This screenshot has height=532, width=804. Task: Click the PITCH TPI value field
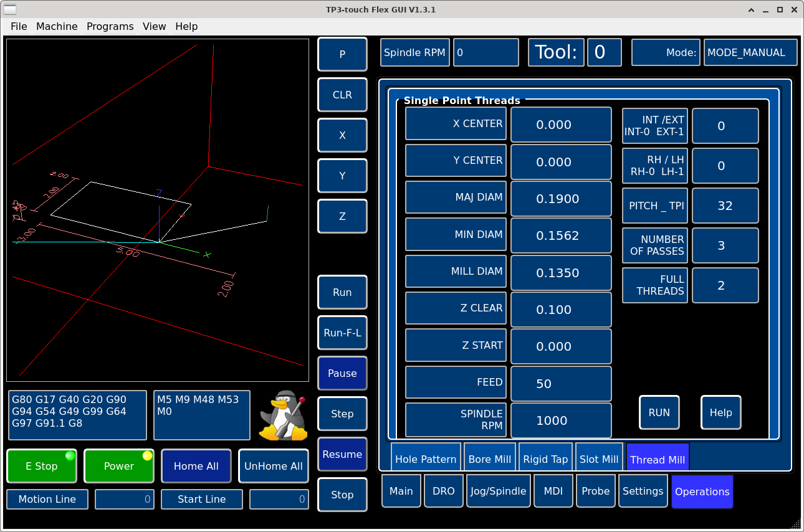point(725,206)
